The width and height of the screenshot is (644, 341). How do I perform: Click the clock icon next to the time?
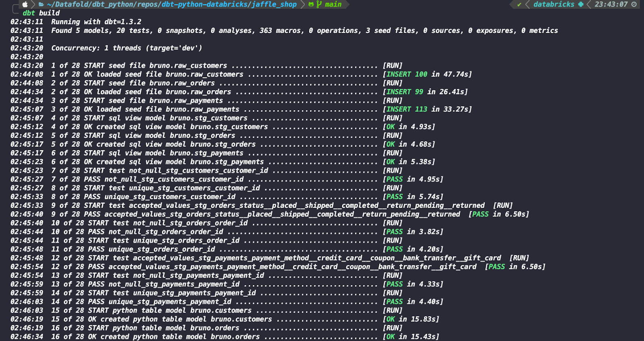634,4
